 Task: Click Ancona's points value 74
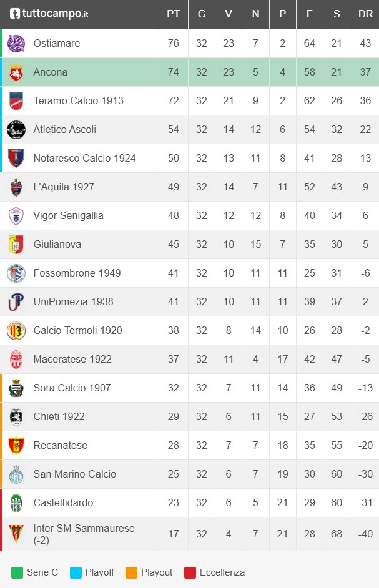pos(174,72)
